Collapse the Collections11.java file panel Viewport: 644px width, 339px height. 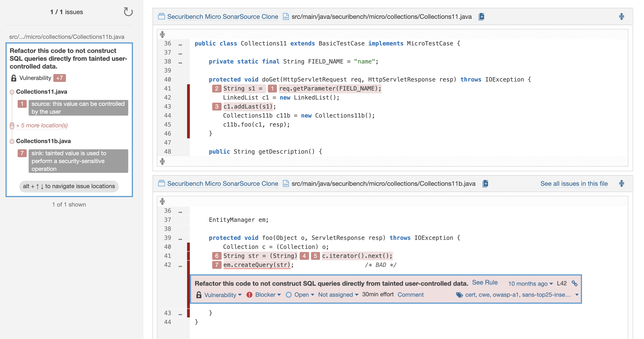[621, 17]
